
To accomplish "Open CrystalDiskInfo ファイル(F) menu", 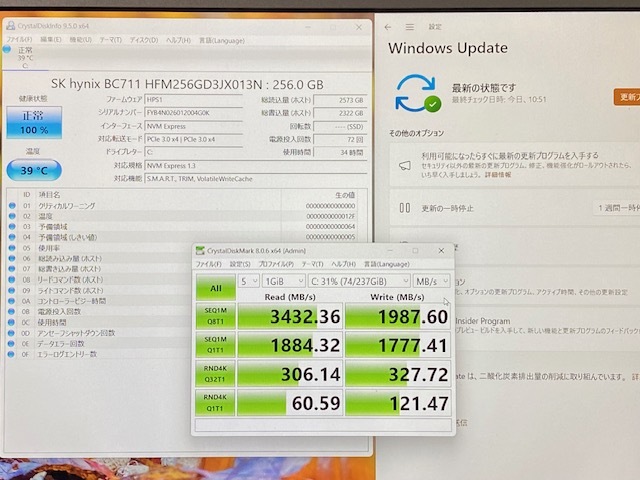I will (x=19, y=40).
